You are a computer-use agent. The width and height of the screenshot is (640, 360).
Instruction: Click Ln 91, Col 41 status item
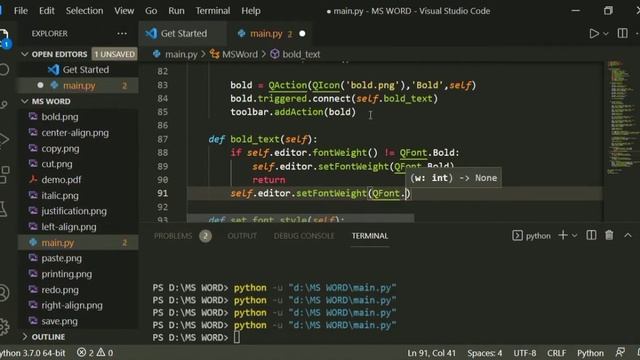click(x=431, y=353)
